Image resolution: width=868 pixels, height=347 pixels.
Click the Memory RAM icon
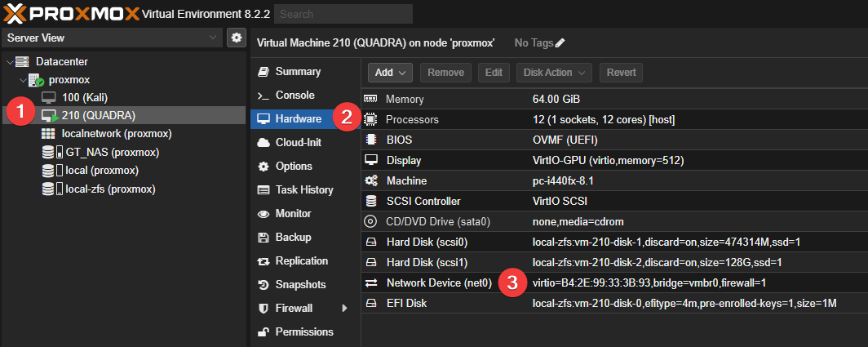(x=370, y=100)
